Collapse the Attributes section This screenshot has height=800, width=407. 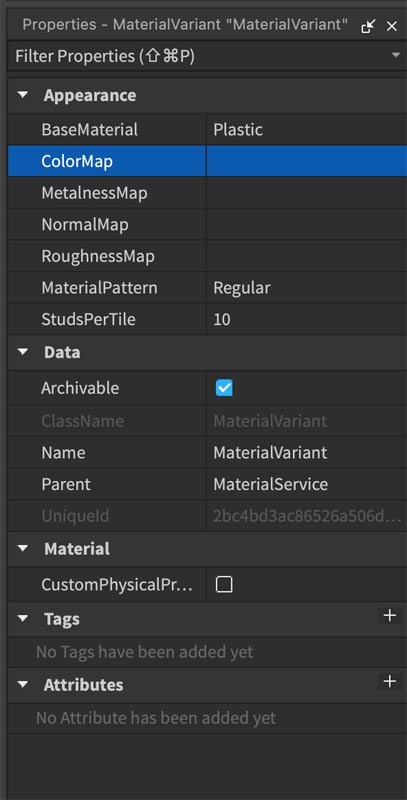click(23, 685)
